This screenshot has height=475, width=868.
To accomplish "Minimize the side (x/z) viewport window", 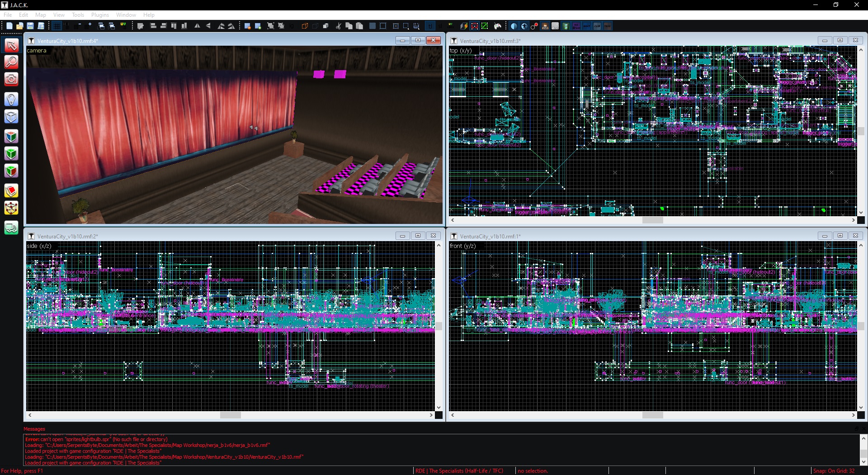I will click(x=402, y=236).
